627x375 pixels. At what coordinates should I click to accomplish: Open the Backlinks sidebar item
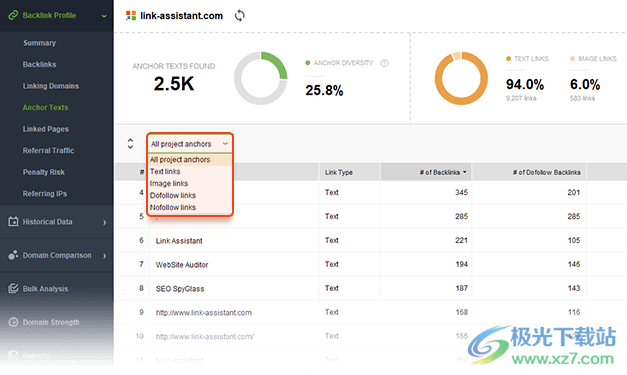tap(39, 64)
